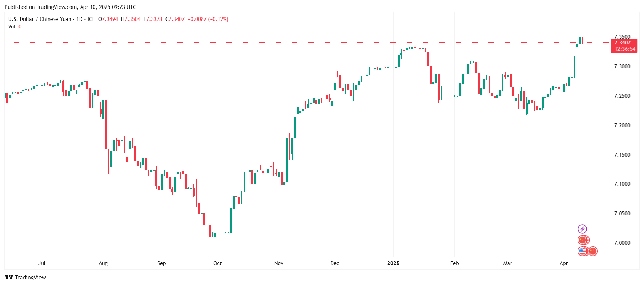Click the US flag economic event icon

[x=582, y=251]
